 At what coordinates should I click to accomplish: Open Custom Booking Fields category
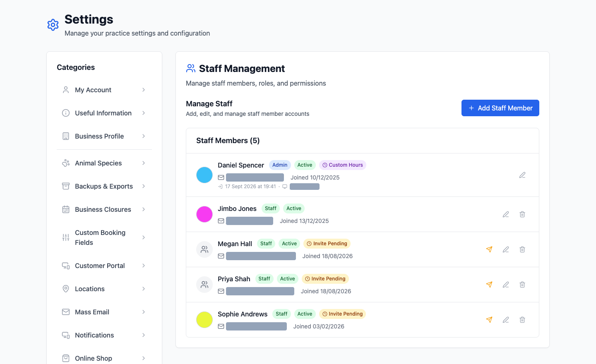pos(104,237)
